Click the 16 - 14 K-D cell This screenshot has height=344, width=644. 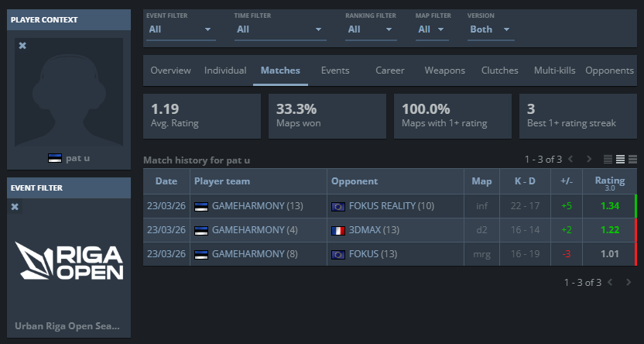coord(525,230)
